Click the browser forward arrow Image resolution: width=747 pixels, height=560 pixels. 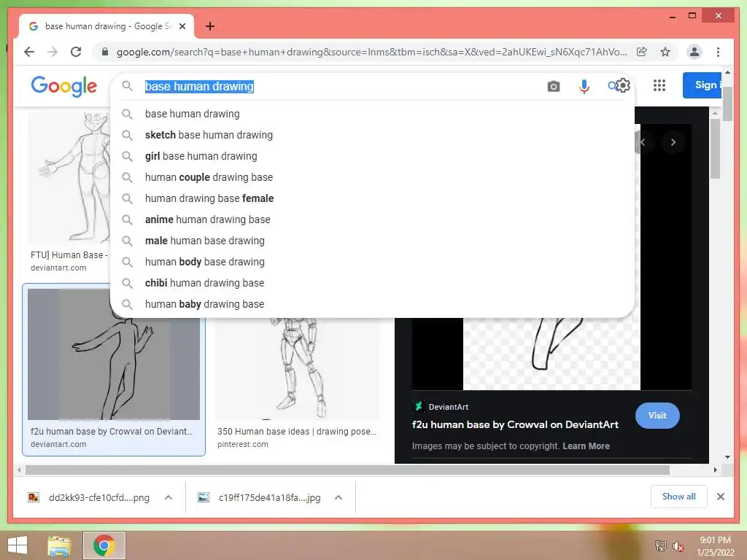pos(53,52)
